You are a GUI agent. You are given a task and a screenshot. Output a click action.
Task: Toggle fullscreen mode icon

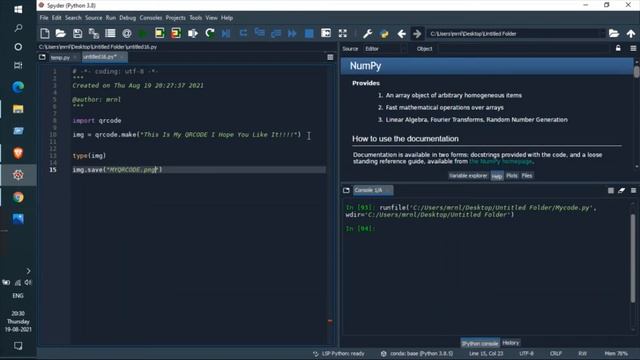[x=343, y=33]
